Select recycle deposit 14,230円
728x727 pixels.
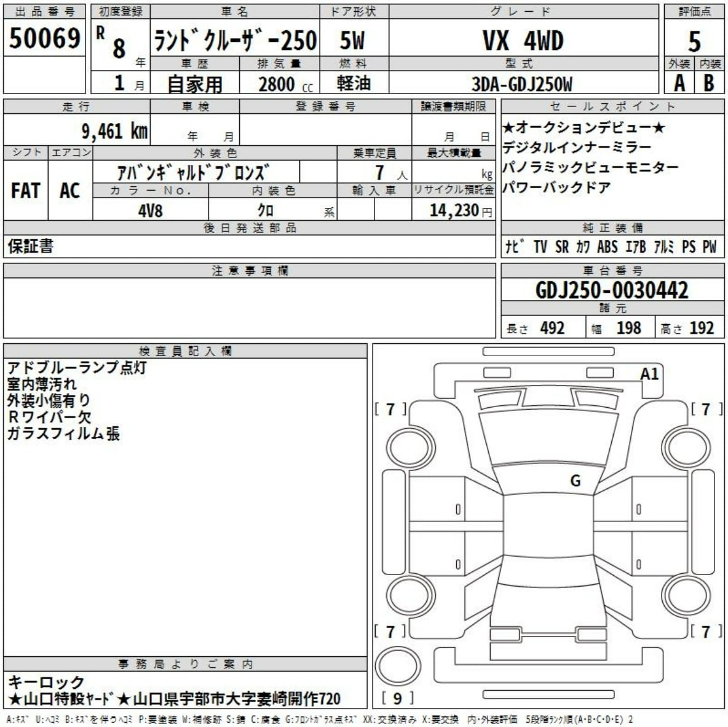pos(461,210)
